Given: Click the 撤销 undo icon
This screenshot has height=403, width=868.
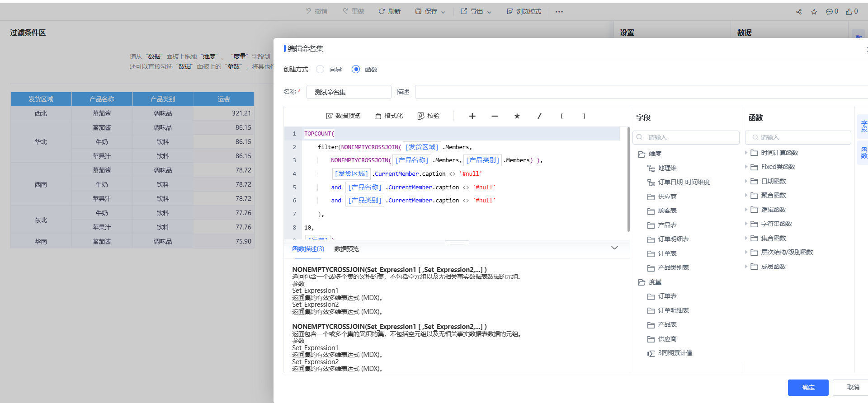Looking at the screenshot, I should tap(308, 11).
